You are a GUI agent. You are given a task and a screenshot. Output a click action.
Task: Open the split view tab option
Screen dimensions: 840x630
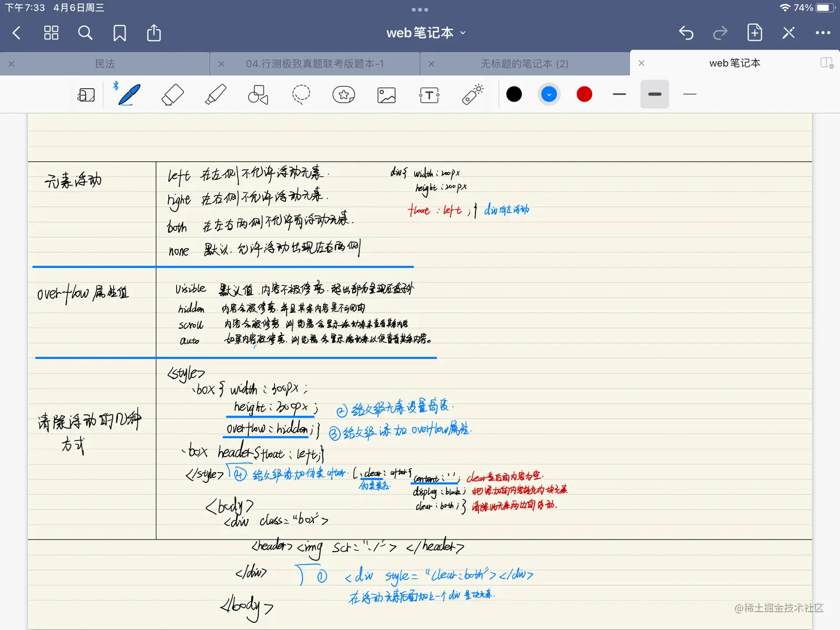[x=827, y=63]
